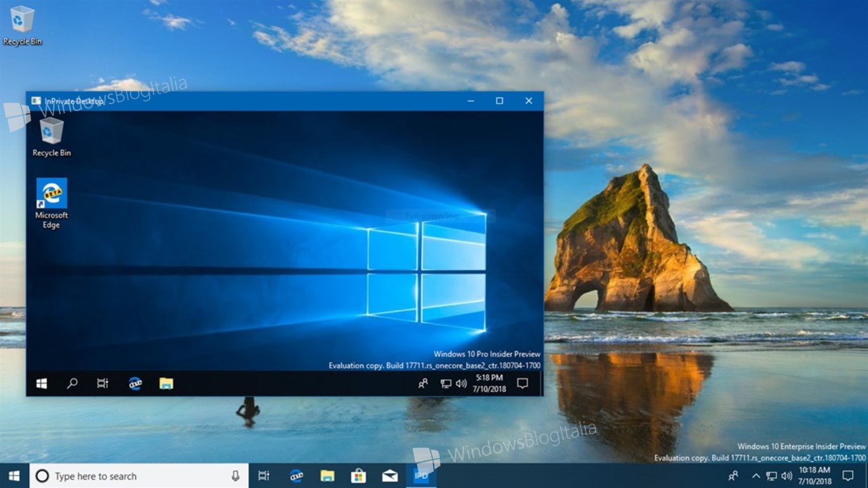The image size is (868, 488).
Task: Open Edge Dev on host taskbar
Action: [x=296, y=476]
